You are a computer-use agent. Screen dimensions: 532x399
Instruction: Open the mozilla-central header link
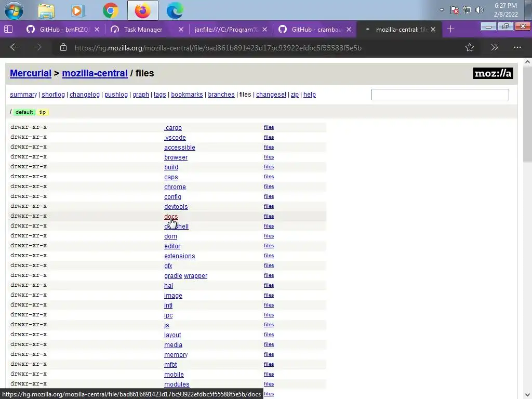[95, 73]
